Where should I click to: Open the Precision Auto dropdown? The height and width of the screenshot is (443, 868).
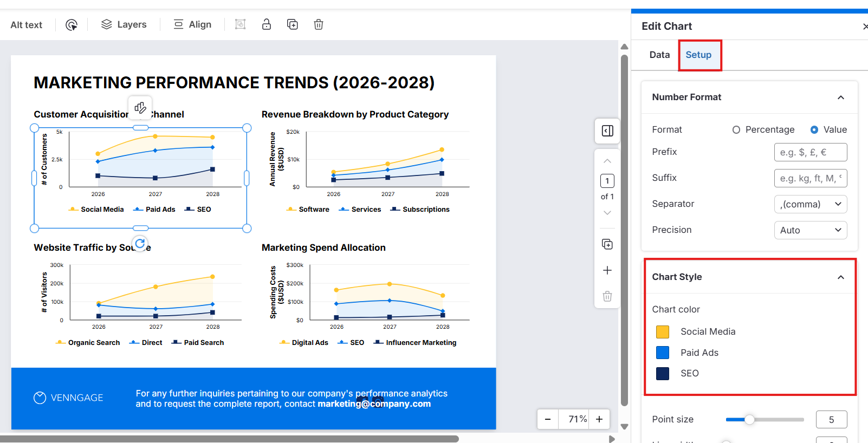[x=810, y=230]
